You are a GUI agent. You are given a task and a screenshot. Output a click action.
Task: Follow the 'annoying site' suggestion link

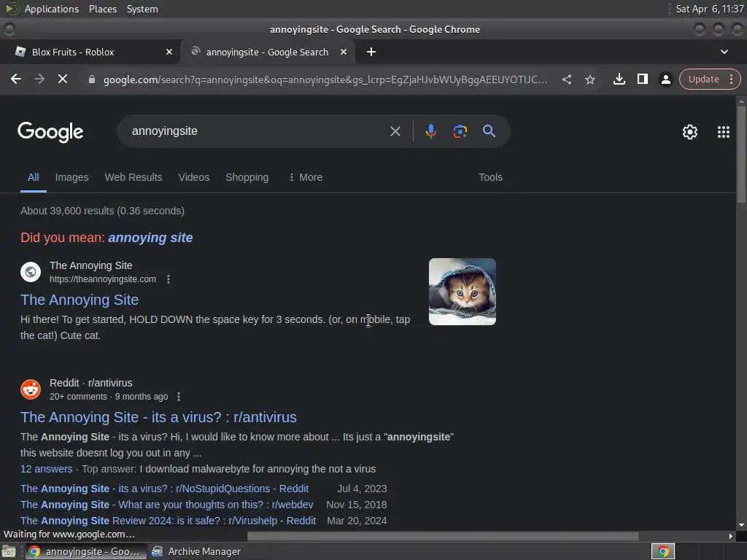coord(150,238)
